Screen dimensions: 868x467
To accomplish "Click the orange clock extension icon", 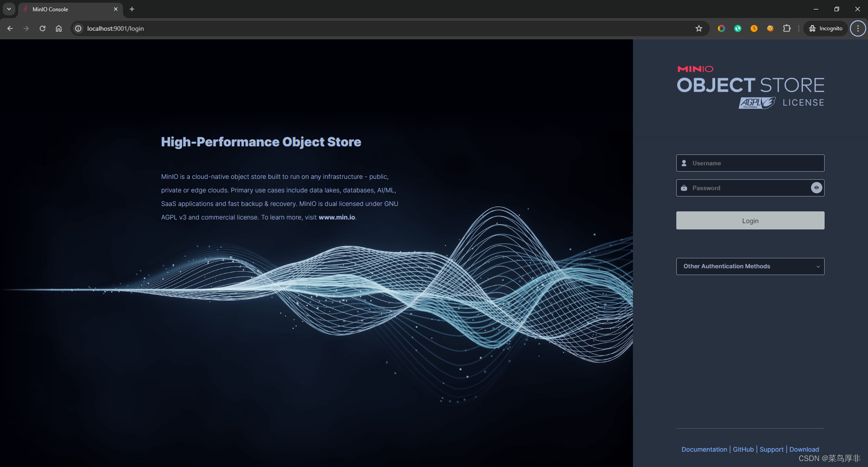I will (x=754, y=28).
